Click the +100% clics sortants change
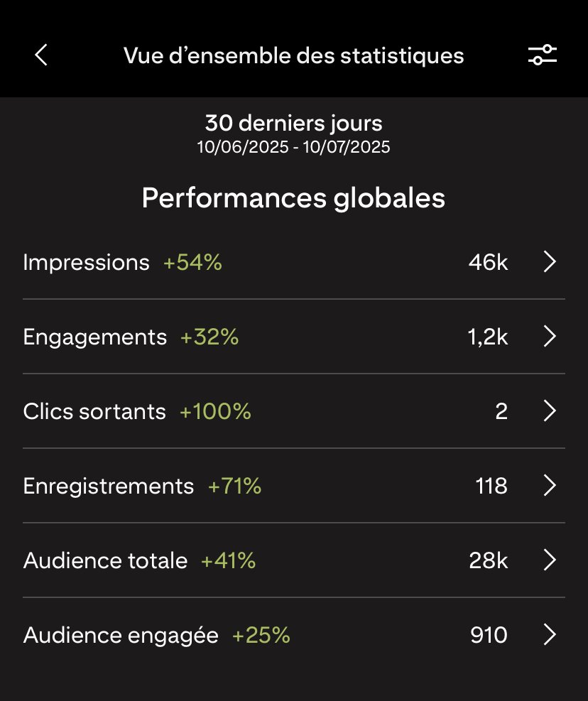The image size is (588, 701). click(x=215, y=411)
